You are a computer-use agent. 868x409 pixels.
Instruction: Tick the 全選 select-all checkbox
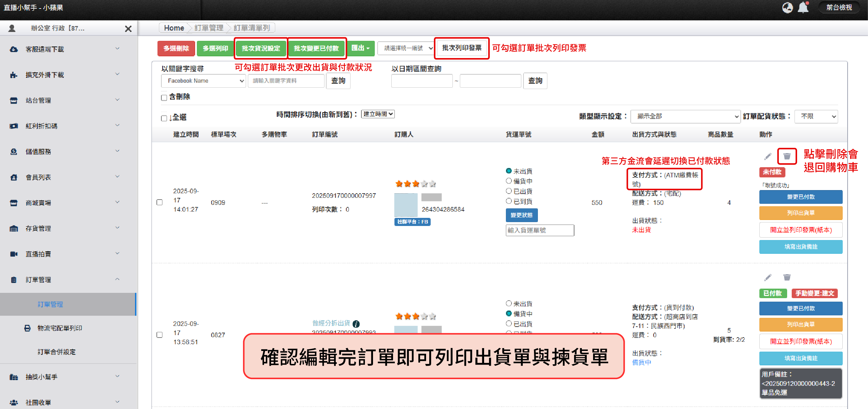[164, 118]
